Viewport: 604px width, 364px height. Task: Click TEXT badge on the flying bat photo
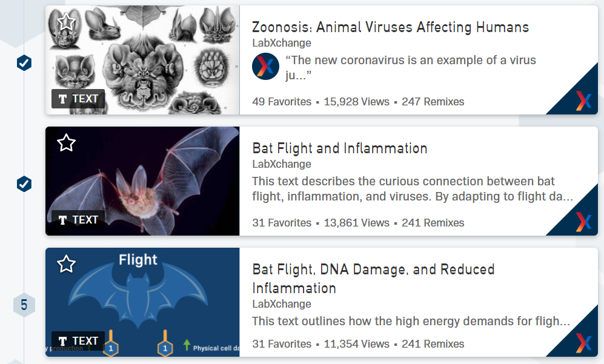coord(79,219)
